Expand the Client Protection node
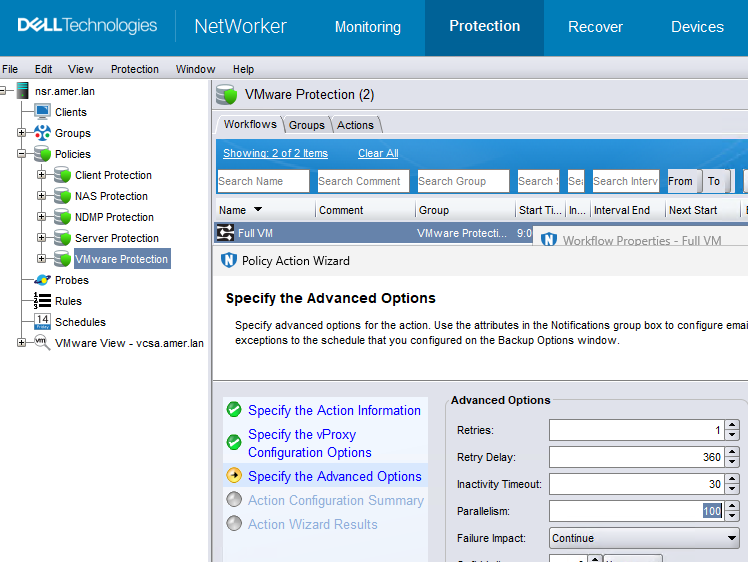This screenshot has width=748, height=562. click(42, 175)
